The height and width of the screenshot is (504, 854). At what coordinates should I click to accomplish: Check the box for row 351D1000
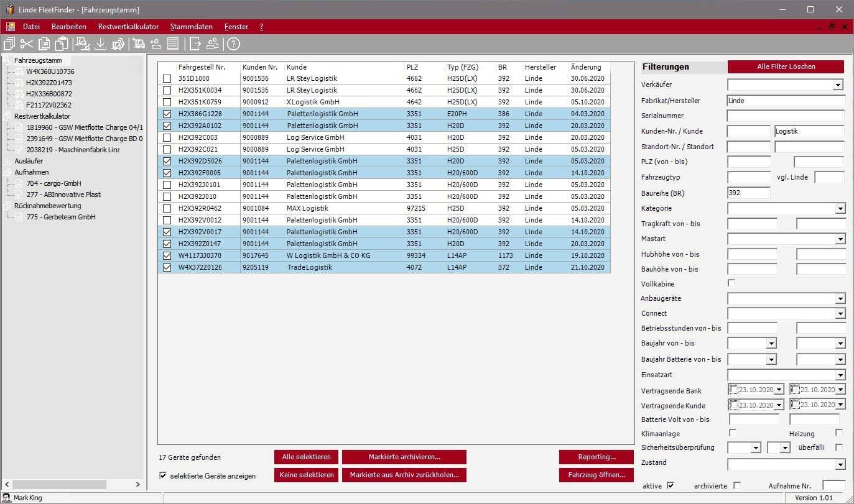(x=167, y=79)
